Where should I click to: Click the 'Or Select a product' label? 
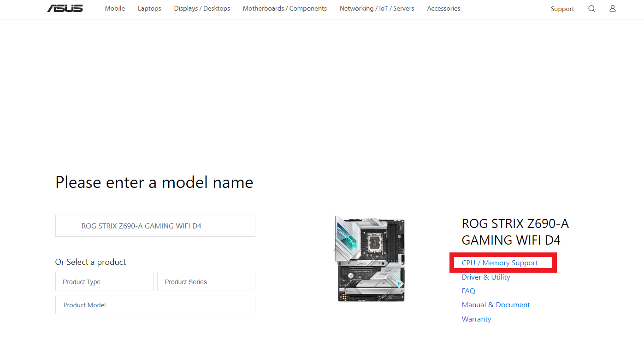point(90,262)
